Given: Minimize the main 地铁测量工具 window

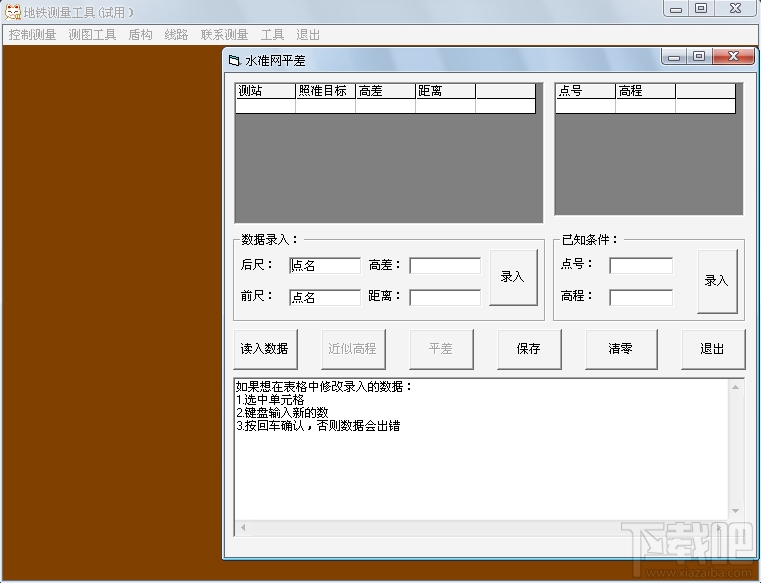Looking at the screenshot, I should point(676,8).
